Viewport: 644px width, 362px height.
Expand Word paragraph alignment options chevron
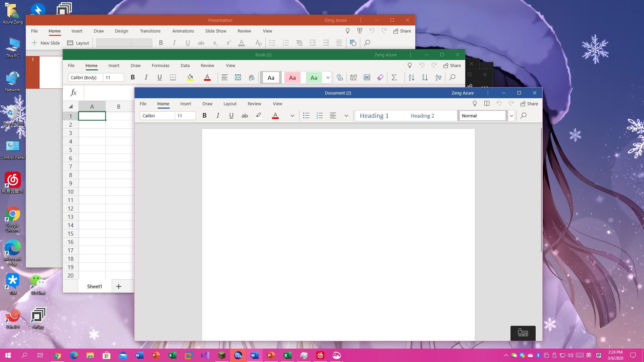coord(346,116)
